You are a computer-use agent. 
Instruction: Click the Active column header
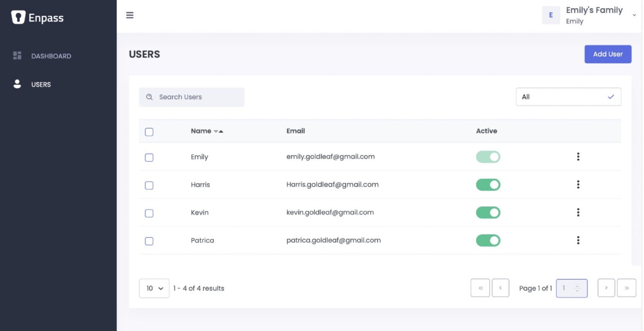click(486, 131)
